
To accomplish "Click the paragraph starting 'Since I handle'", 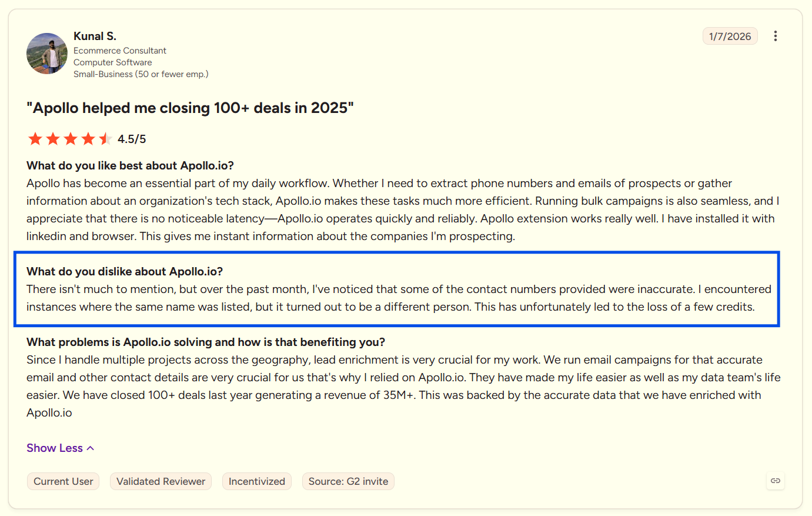I will (403, 386).
